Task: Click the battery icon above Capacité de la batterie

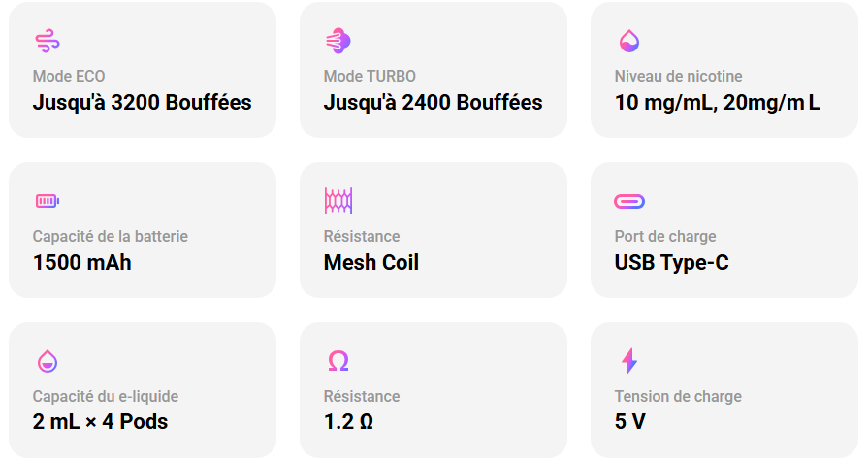Action: tap(47, 201)
